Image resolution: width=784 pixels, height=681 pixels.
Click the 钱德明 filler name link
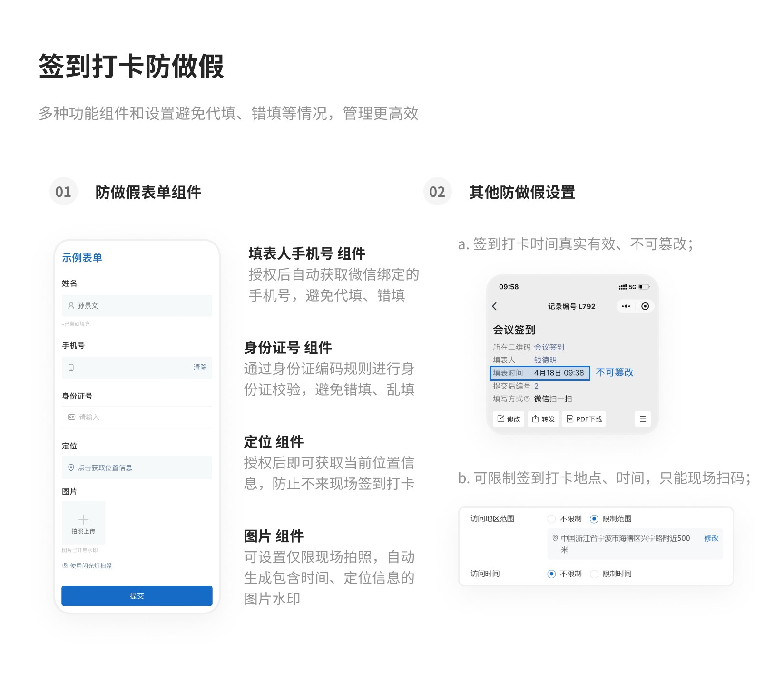click(545, 360)
